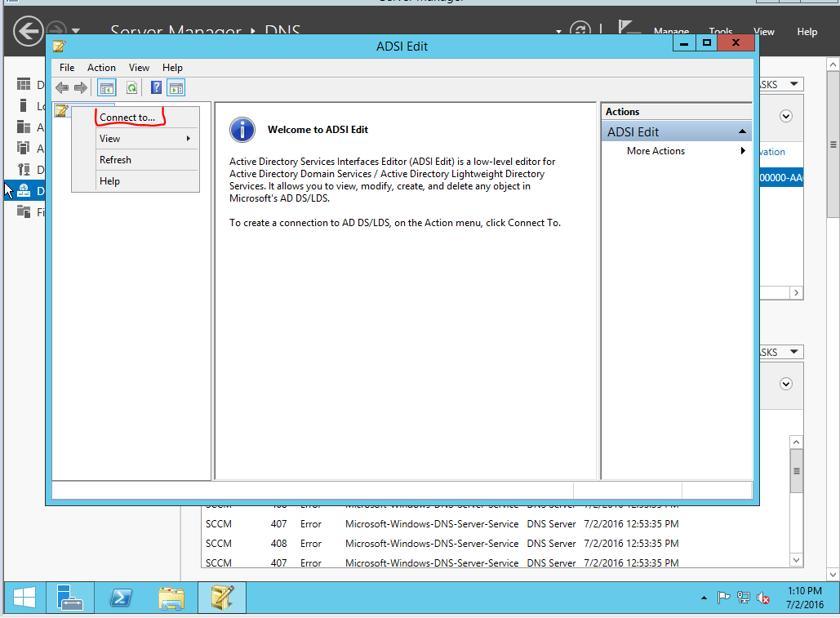Open the View menu in Server Manager header
The width and height of the screenshot is (840, 618).
point(764,32)
